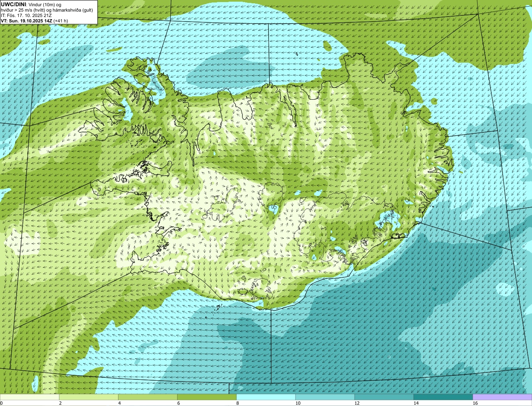Click the 'VT: Sun. 19.10.2025 14Z (+41 h)' line

[34, 21]
